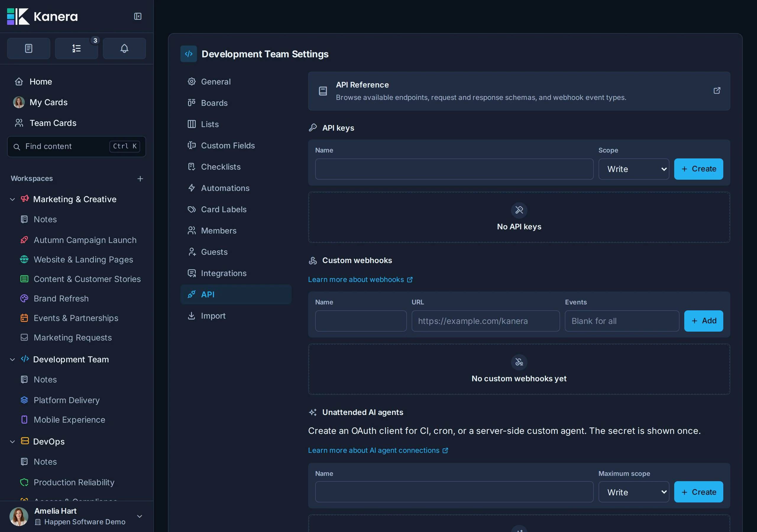Add a new workspace with plus icon

[x=140, y=179]
